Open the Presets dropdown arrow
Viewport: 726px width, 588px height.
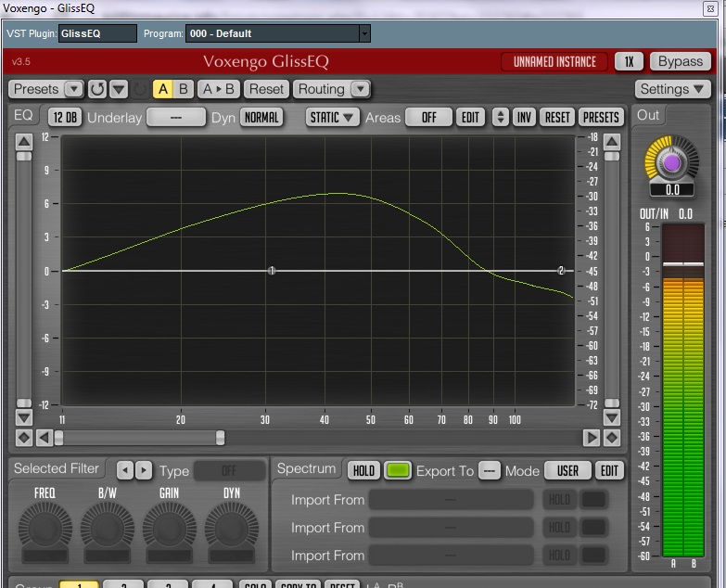[x=74, y=90]
